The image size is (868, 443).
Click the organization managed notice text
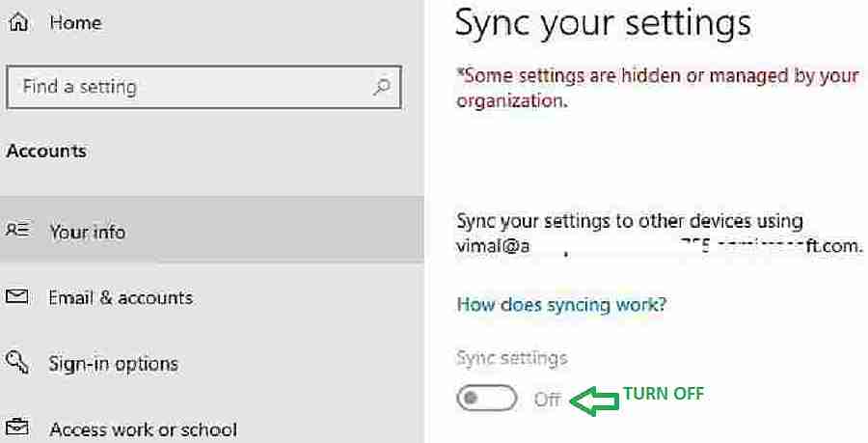click(x=658, y=88)
